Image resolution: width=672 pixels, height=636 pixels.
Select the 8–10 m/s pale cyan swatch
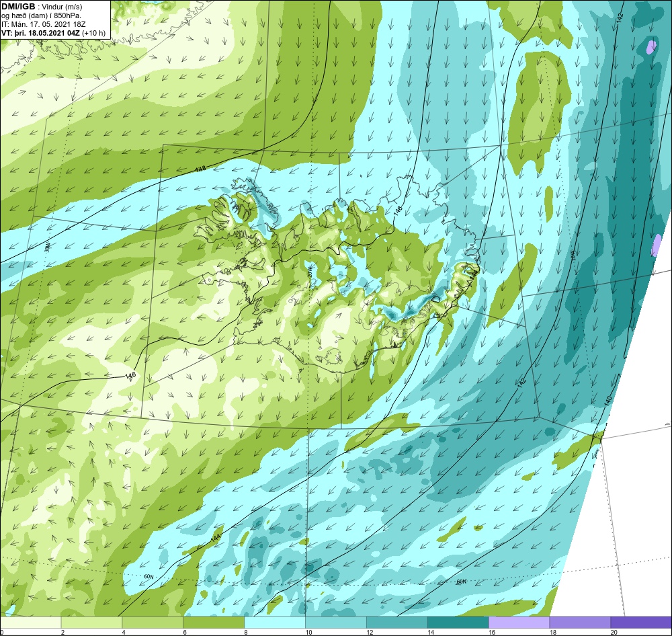pos(275,622)
